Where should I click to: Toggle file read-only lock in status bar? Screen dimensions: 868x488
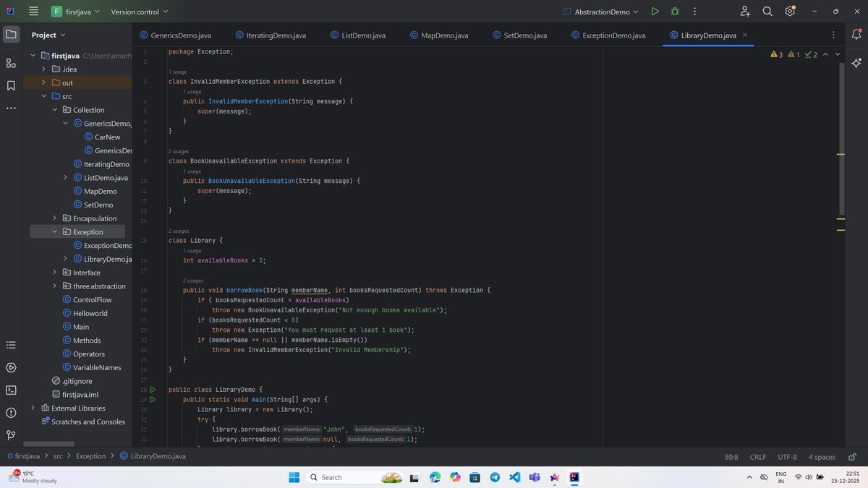coord(854,457)
